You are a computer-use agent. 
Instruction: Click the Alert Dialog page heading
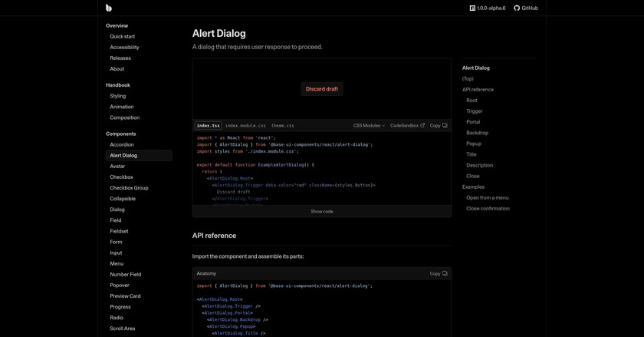tap(219, 33)
